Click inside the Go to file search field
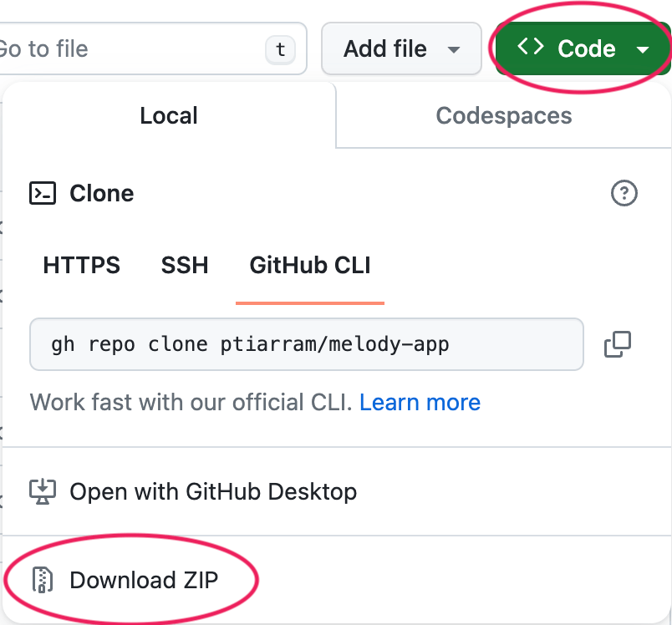The image size is (672, 625). click(x=125, y=48)
